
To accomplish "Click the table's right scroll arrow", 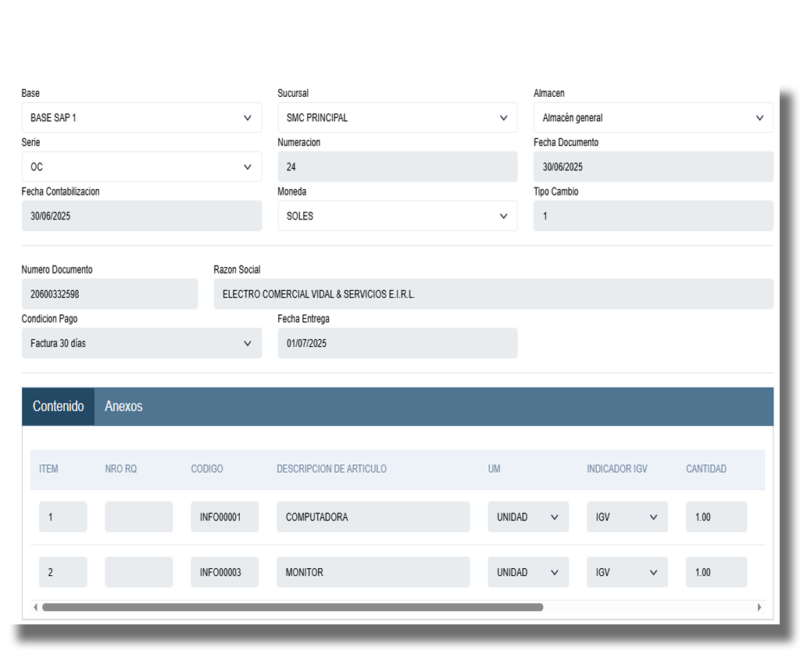I will [x=759, y=607].
